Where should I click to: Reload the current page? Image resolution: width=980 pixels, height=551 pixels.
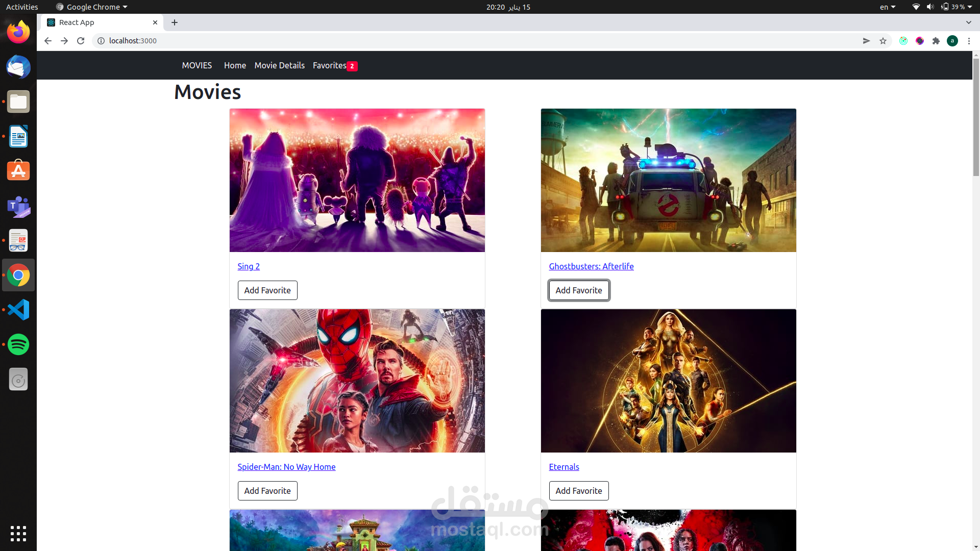point(81,41)
